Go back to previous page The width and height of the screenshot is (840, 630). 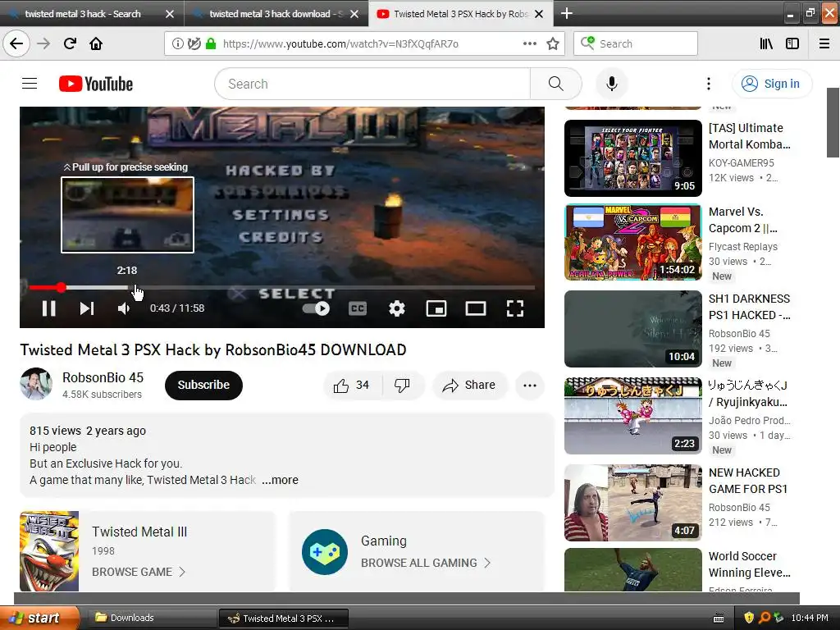pyautogui.click(x=16, y=43)
